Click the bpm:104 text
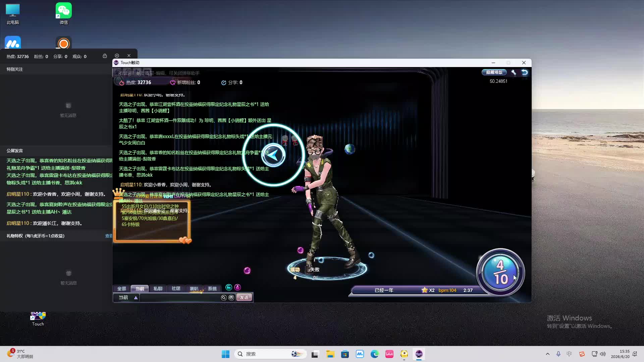The height and width of the screenshot is (362, 644). [x=447, y=290]
